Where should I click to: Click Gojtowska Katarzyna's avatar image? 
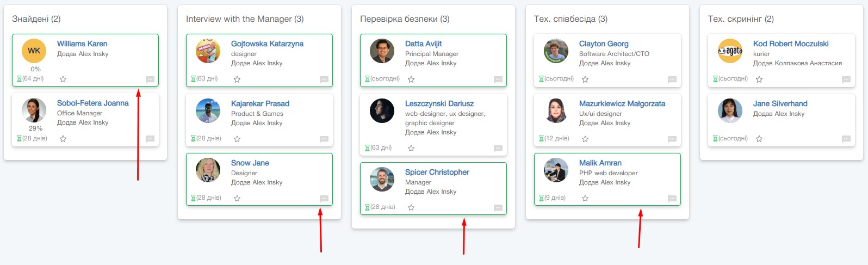tap(208, 51)
